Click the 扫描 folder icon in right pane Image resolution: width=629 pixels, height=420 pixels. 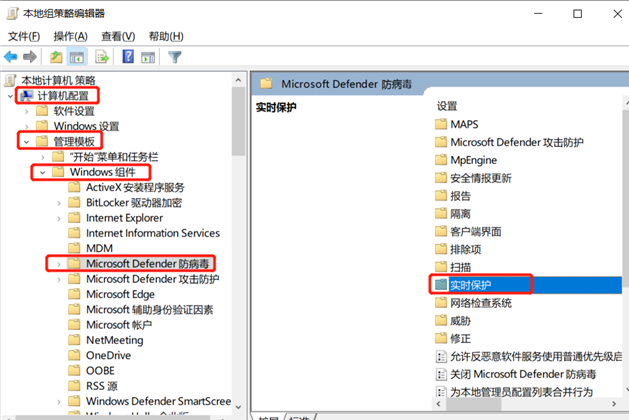tap(441, 267)
